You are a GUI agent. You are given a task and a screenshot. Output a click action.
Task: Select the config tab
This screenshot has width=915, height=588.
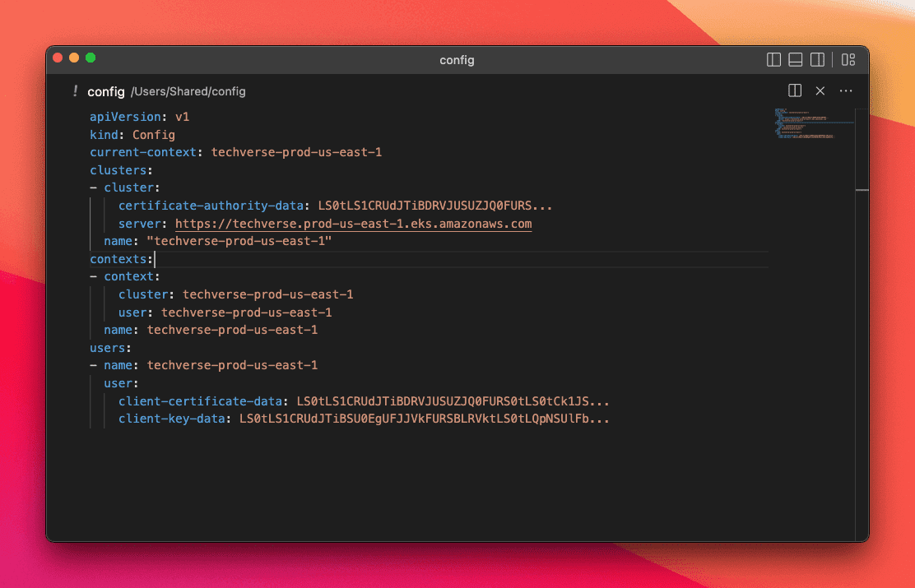pos(106,91)
